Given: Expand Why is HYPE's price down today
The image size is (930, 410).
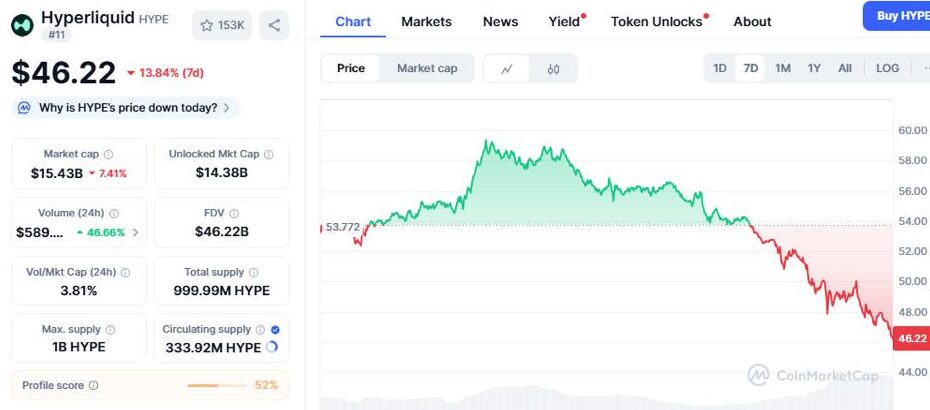Looking at the screenshot, I should [126, 107].
